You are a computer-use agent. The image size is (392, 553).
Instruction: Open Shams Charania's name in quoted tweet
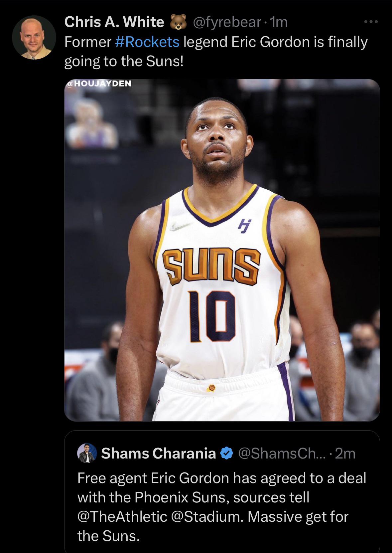tap(159, 453)
